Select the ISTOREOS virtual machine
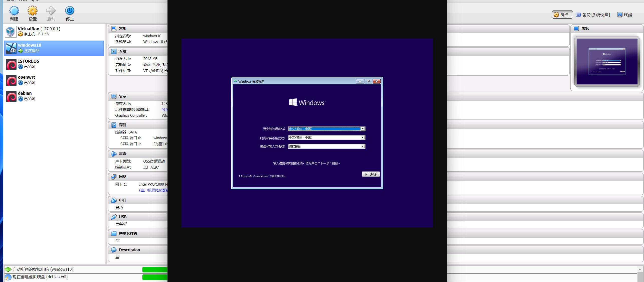 pyautogui.click(x=54, y=64)
